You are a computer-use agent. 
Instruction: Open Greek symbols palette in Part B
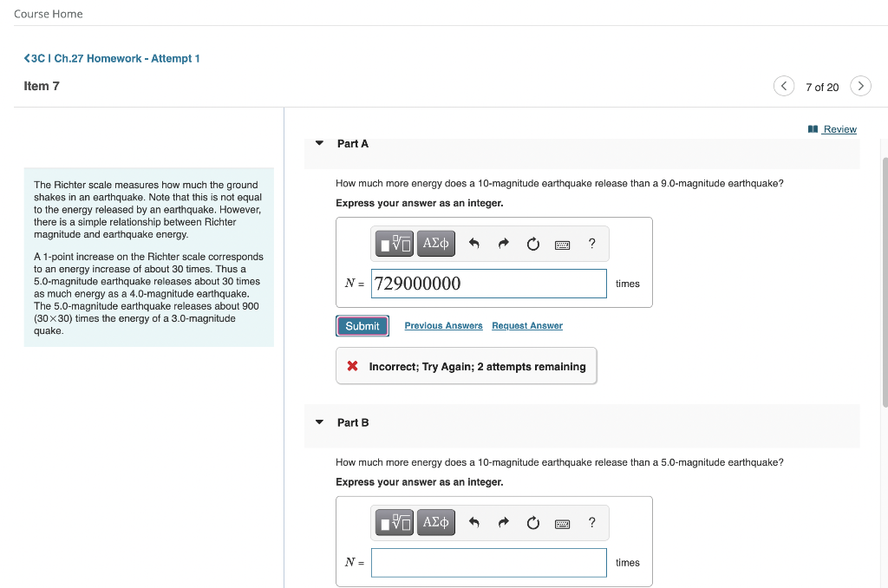pos(435,522)
